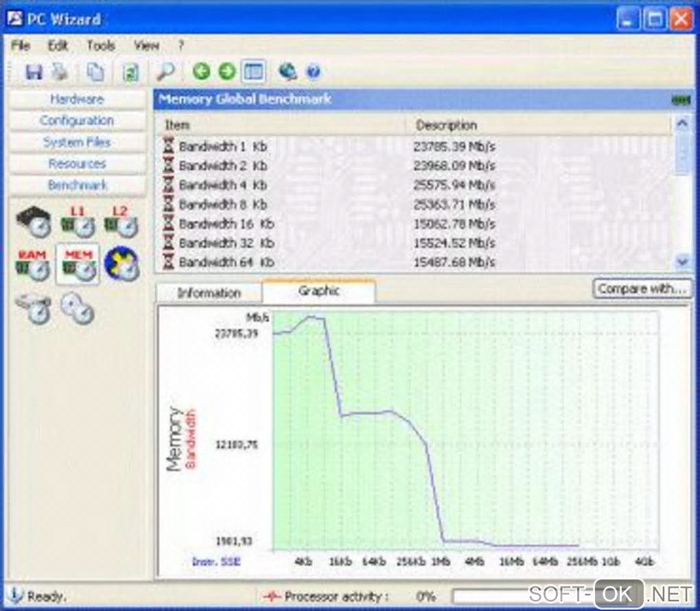Image resolution: width=700 pixels, height=611 pixels.
Task: Click the processor activity pulse icon
Action: click(x=272, y=597)
